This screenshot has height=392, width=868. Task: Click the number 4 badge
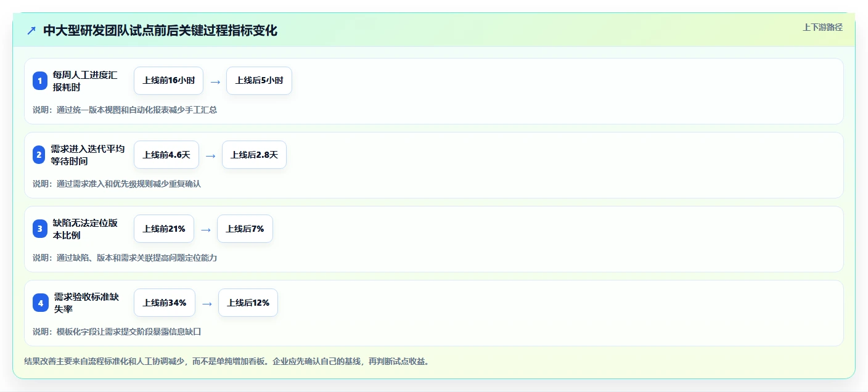[41, 303]
